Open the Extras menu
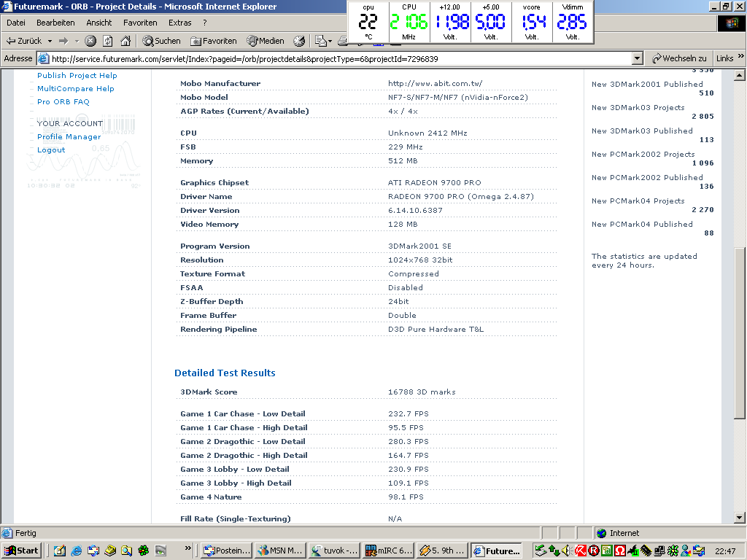747x560 pixels. tap(179, 23)
